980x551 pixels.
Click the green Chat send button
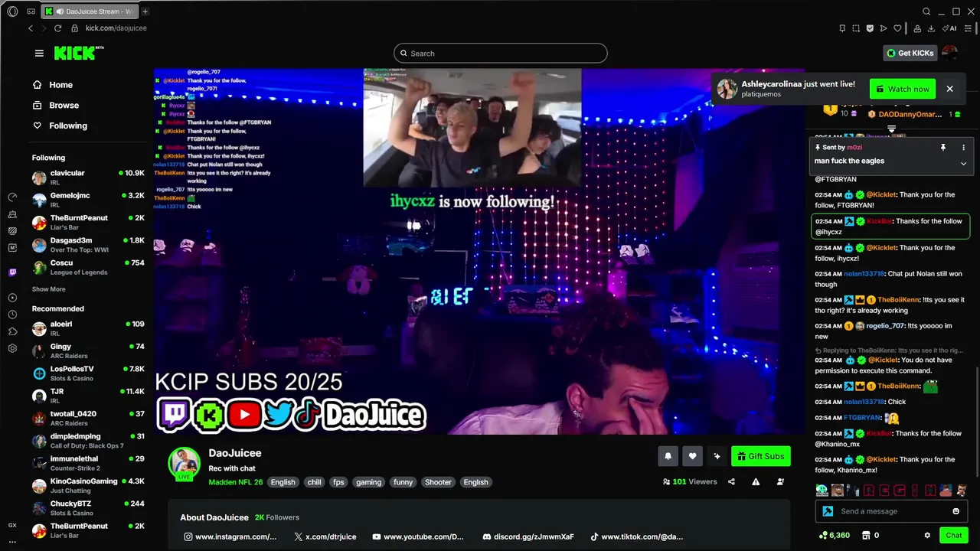click(954, 535)
